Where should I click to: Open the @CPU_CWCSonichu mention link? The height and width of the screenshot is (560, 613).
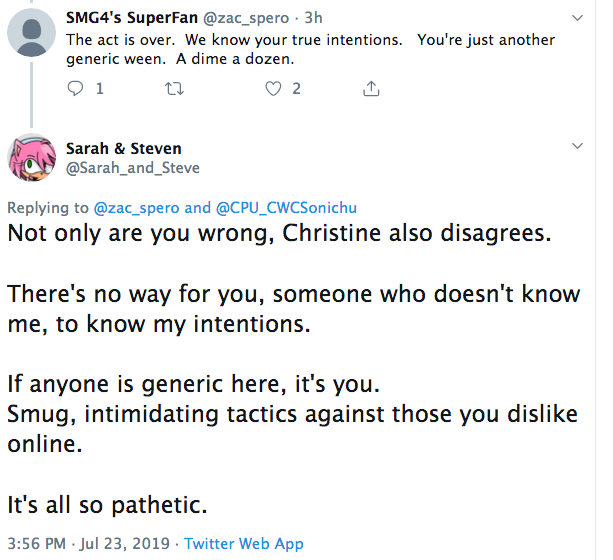[286, 208]
